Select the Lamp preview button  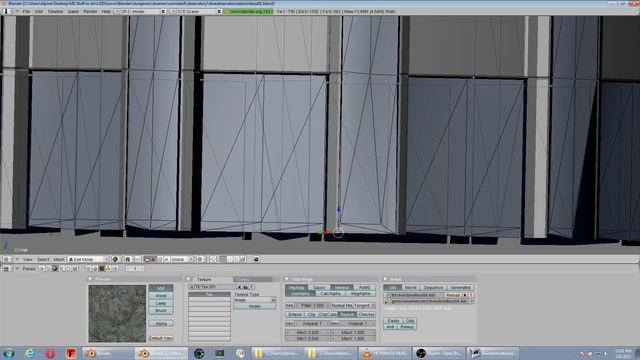click(x=161, y=303)
